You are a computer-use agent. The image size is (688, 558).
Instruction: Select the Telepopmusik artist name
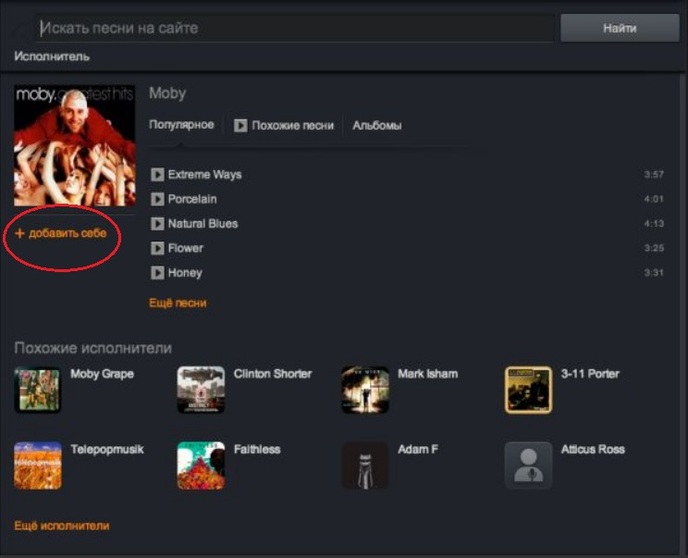[107, 450]
